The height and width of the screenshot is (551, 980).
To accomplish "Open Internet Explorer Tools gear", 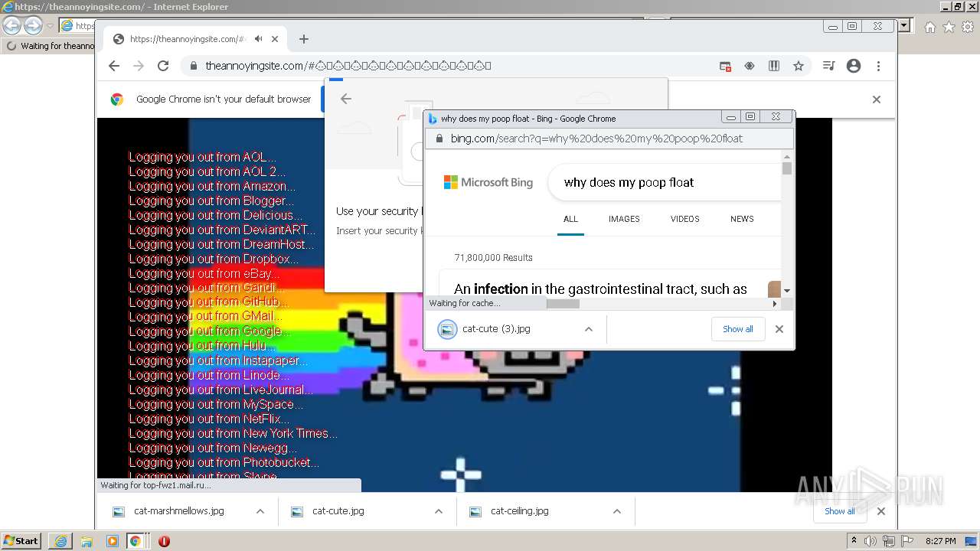I will pyautogui.click(x=968, y=27).
